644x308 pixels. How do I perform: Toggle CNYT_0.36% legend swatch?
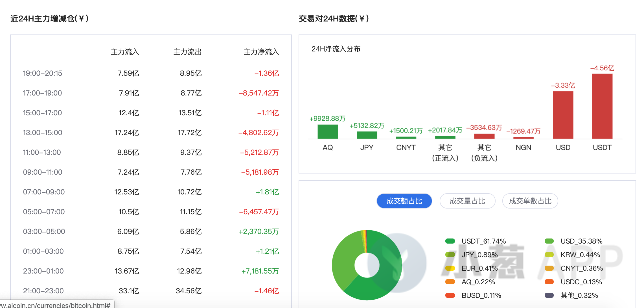(x=549, y=268)
